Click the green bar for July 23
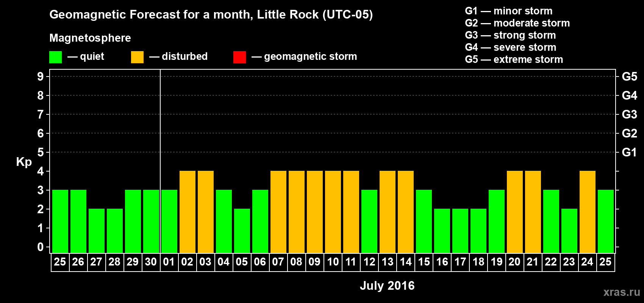 [x=569, y=231]
